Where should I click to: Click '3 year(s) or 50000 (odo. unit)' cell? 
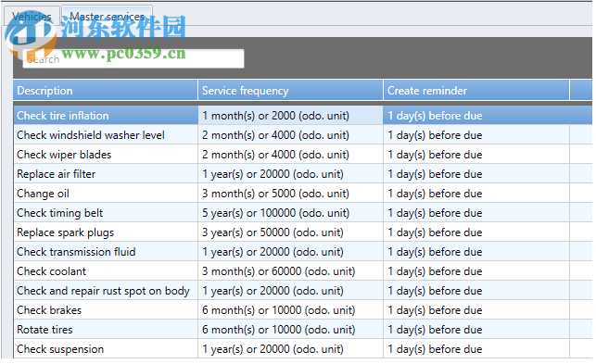point(290,232)
